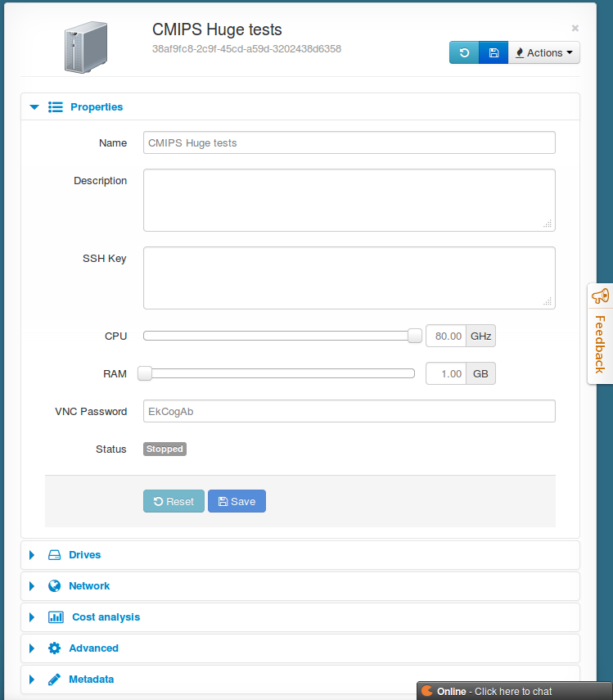Click the server tower icon
The height and width of the screenshot is (700, 613).
click(x=86, y=47)
